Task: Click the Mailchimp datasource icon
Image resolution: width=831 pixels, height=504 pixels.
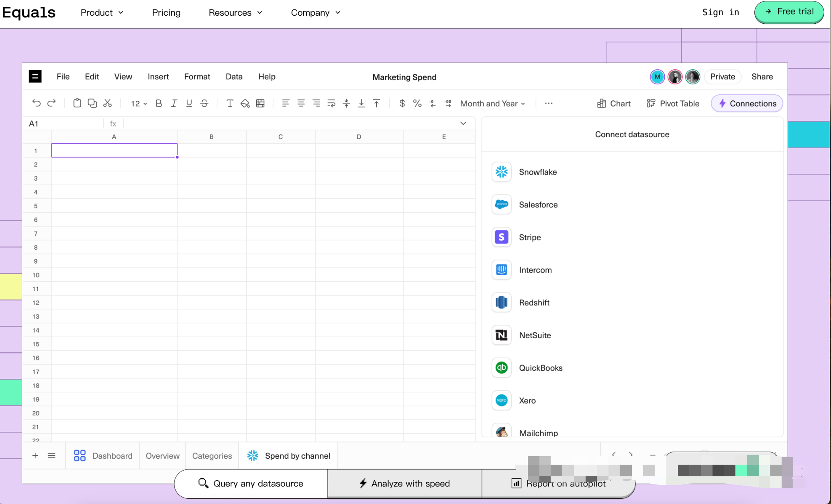Action: [x=502, y=433]
